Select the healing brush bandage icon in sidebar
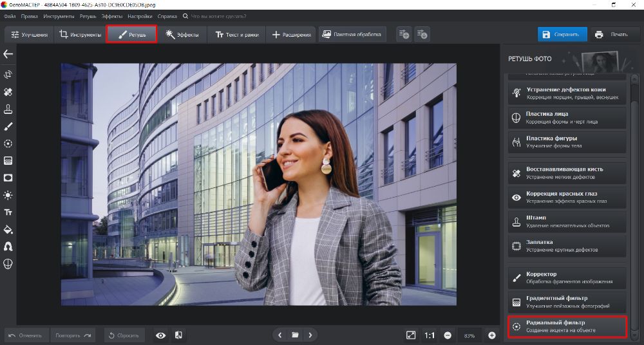 (x=8, y=92)
